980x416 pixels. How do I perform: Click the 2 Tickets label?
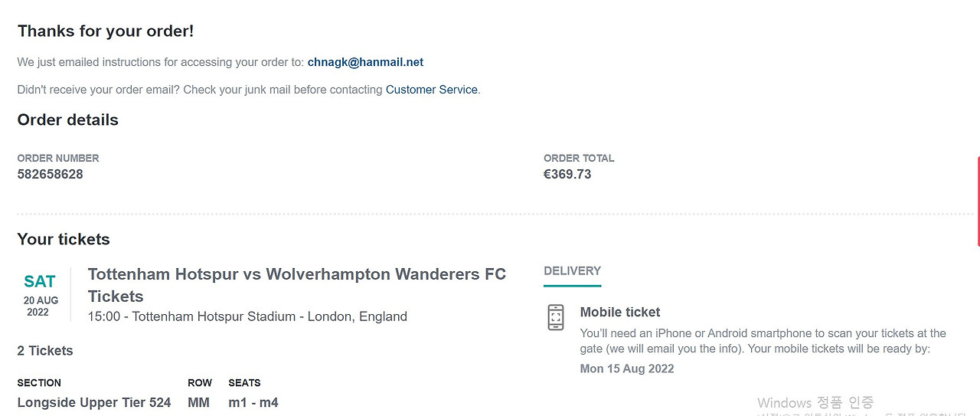click(x=45, y=351)
